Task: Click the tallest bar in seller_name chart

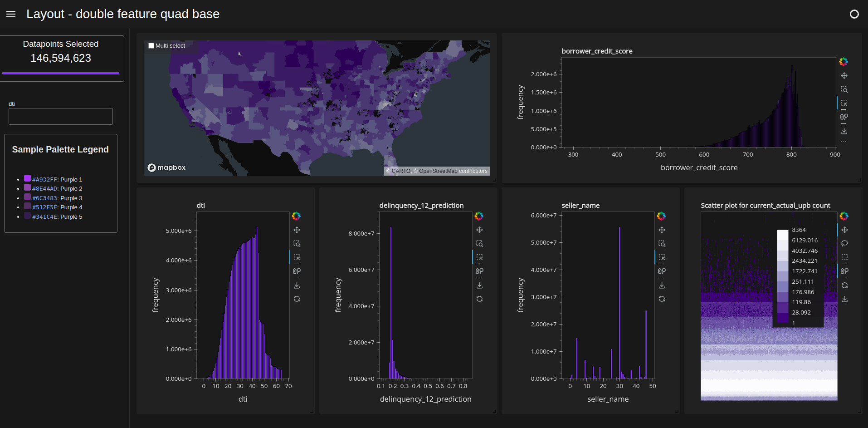Action: (x=619, y=303)
